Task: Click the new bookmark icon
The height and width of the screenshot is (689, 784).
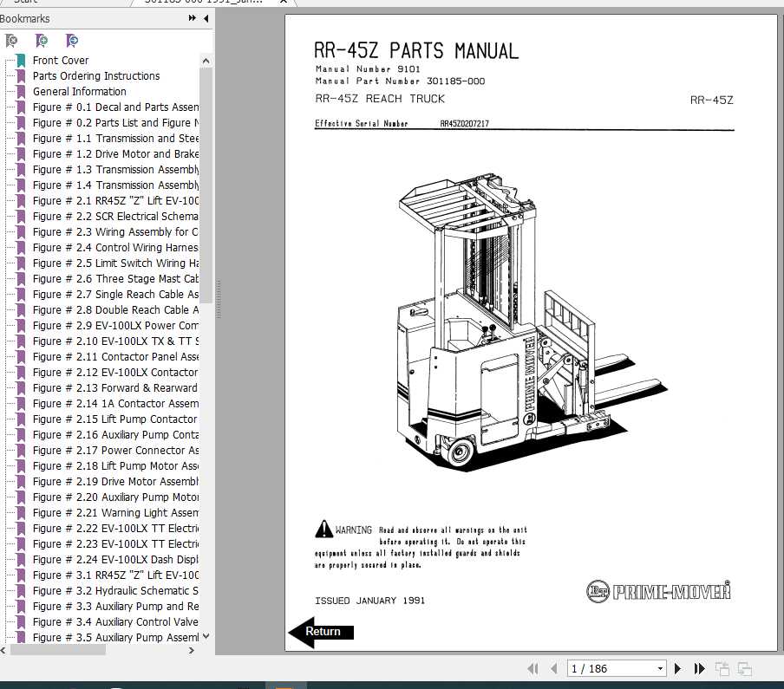Action: pyautogui.click(x=42, y=41)
